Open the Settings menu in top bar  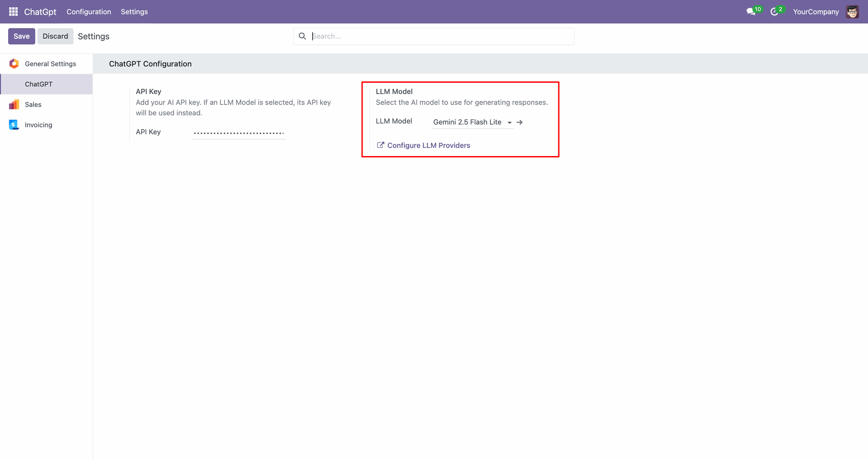pos(134,12)
